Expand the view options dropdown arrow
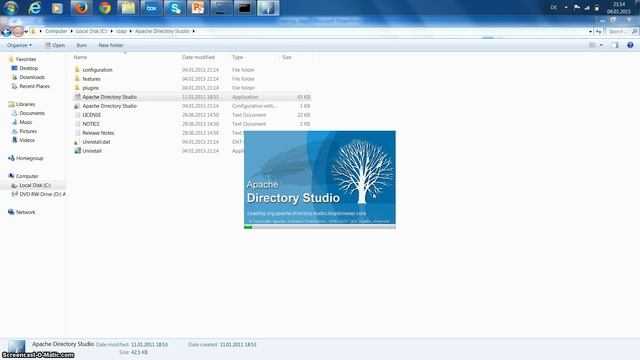 [x=601, y=45]
